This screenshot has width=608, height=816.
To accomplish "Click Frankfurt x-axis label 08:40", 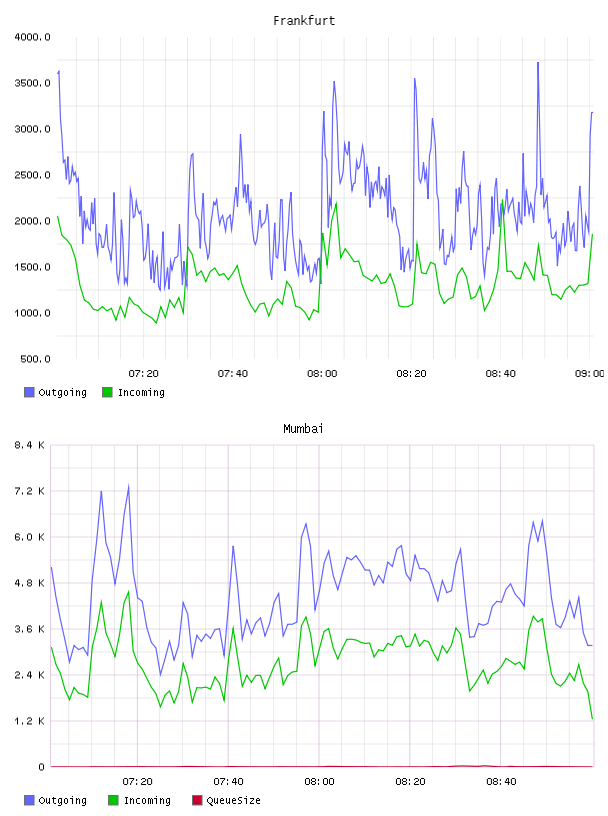I will click(x=501, y=374).
